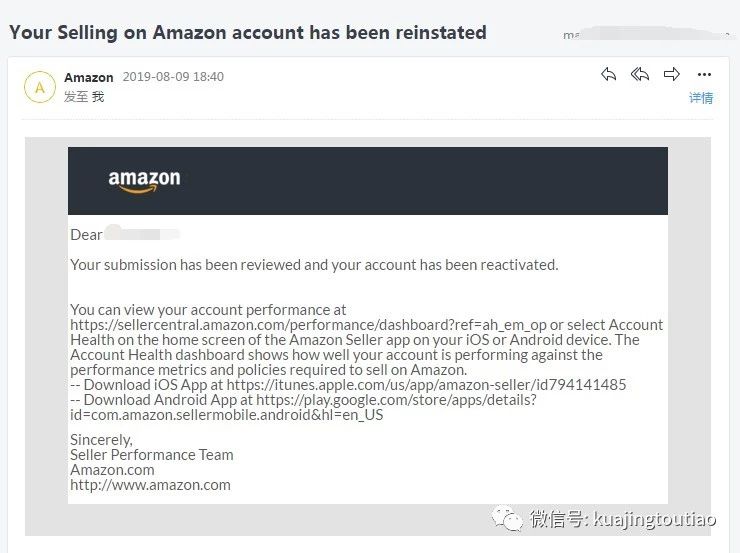Image resolution: width=740 pixels, height=553 pixels.
Task: Click the kuajingtoutiao watermark text
Action: [655, 520]
